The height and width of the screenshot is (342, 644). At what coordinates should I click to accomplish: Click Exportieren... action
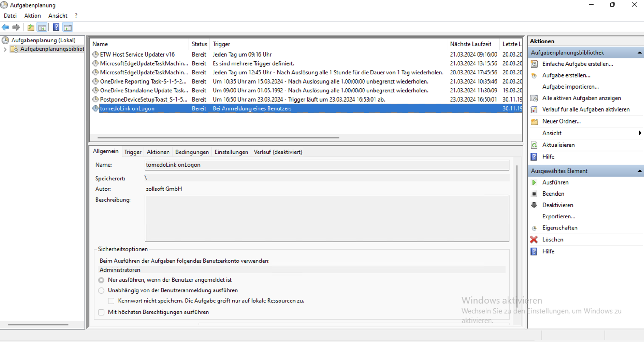pyautogui.click(x=559, y=217)
